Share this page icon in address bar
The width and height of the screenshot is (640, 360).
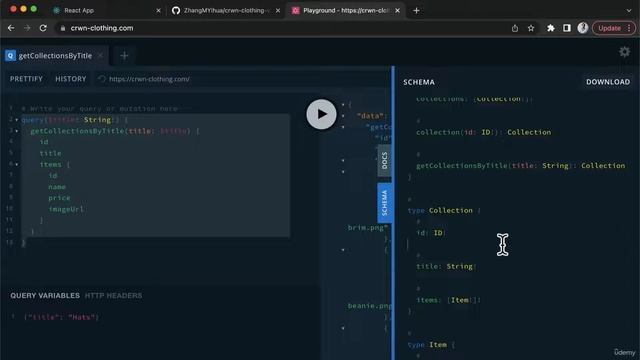tap(515, 28)
